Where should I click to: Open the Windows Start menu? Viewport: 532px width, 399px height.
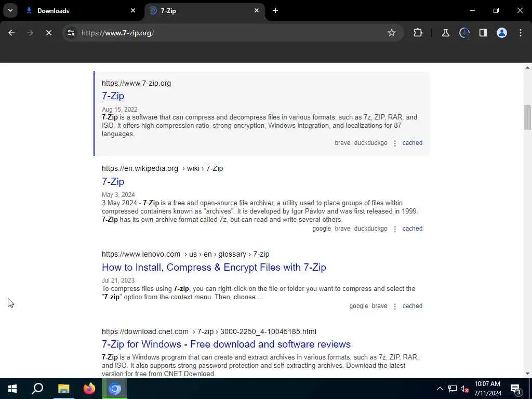[x=12, y=389]
